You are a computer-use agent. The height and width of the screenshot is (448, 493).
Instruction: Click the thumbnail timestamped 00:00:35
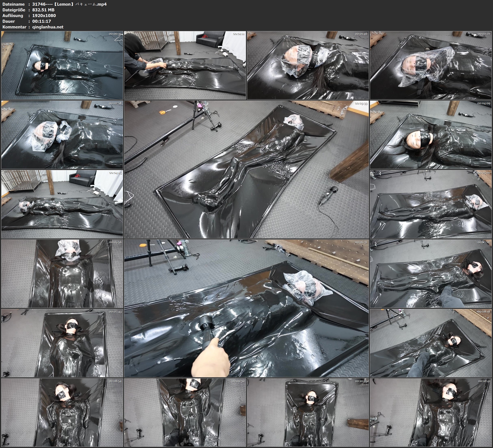(62, 65)
